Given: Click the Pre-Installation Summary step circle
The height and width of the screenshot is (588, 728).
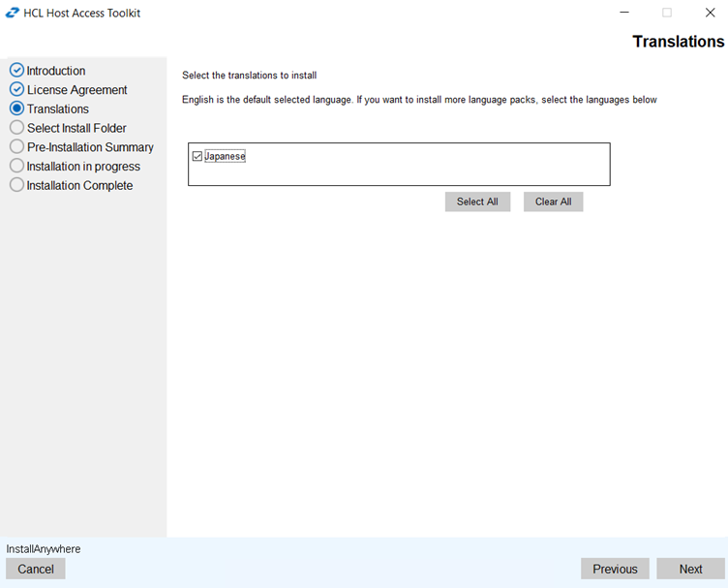Looking at the screenshot, I should (x=16, y=146).
